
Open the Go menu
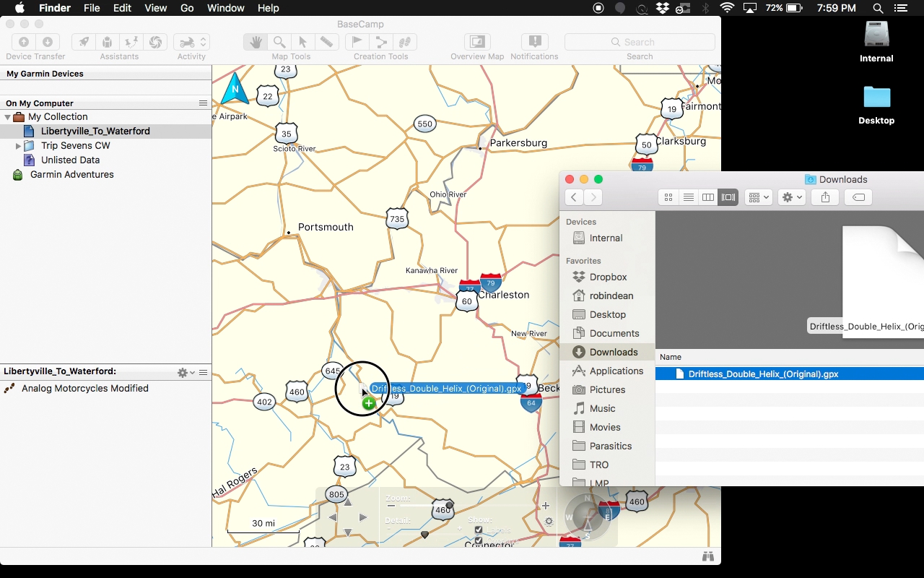[x=187, y=8]
